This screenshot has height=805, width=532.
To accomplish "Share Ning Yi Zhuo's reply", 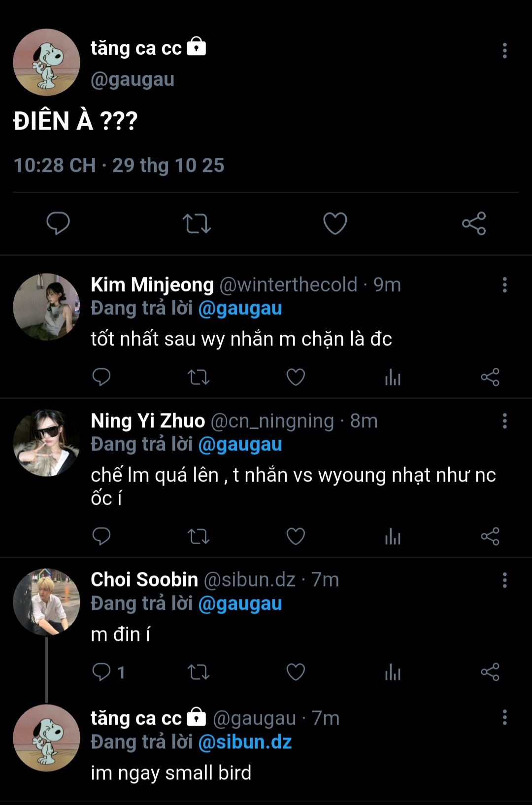I will [x=490, y=536].
